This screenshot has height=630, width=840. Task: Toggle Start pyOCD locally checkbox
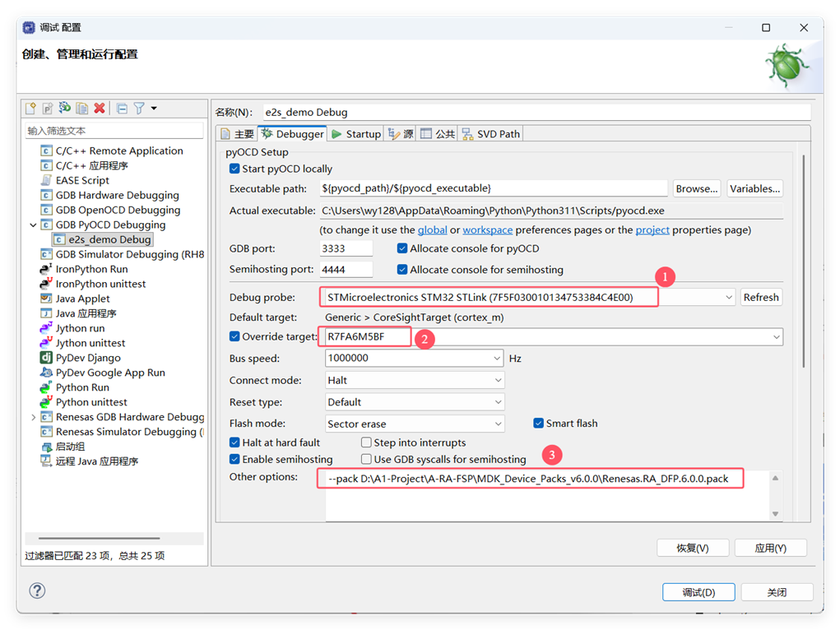(x=234, y=169)
